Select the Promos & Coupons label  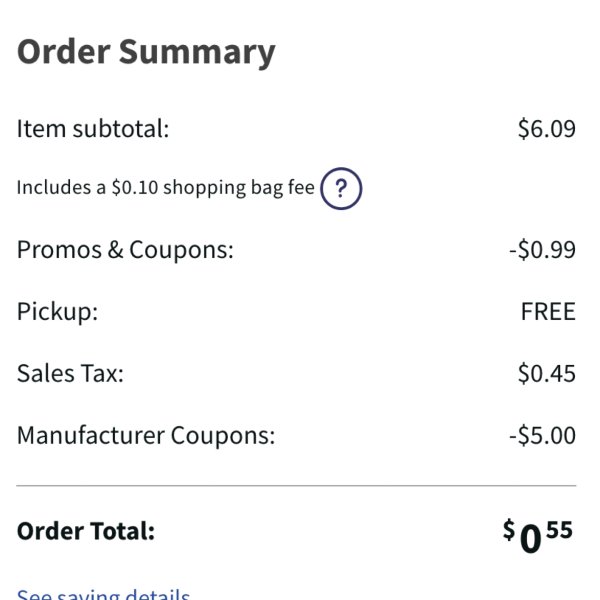(125, 250)
